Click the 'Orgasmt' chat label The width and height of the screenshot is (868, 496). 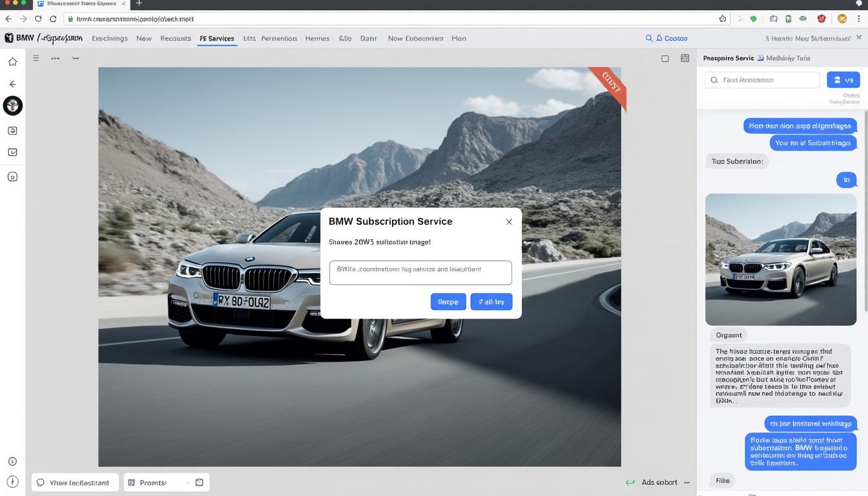(x=728, y=335)
